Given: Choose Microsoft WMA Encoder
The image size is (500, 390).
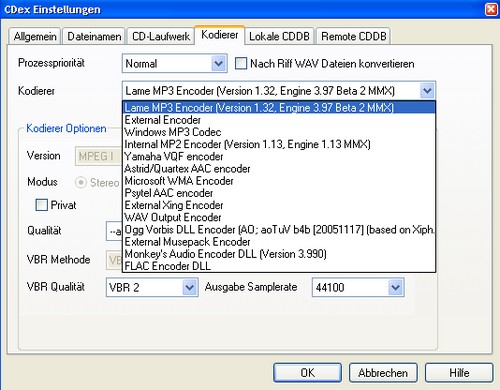Looking at the screenshot, I should coord(279,181).
